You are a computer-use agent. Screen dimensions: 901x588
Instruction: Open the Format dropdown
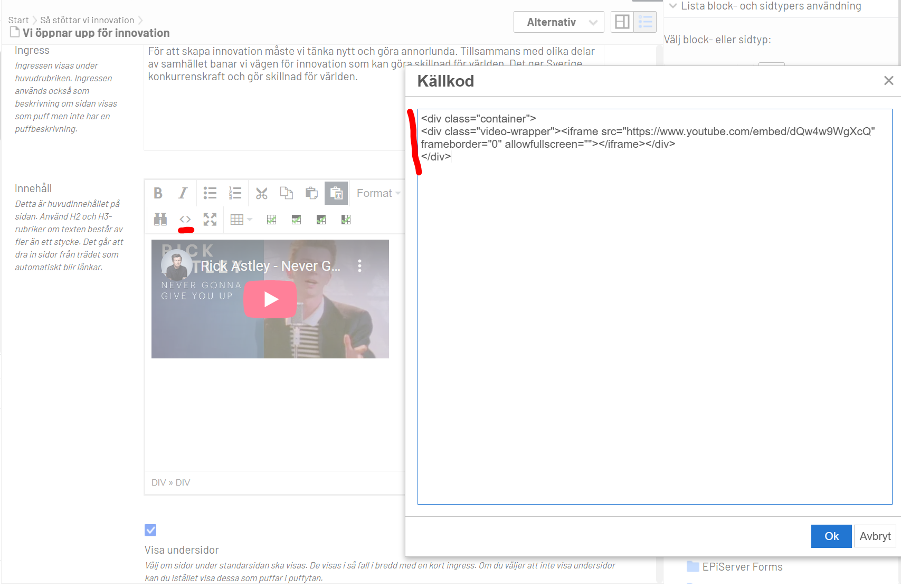[x=378, y=193]
